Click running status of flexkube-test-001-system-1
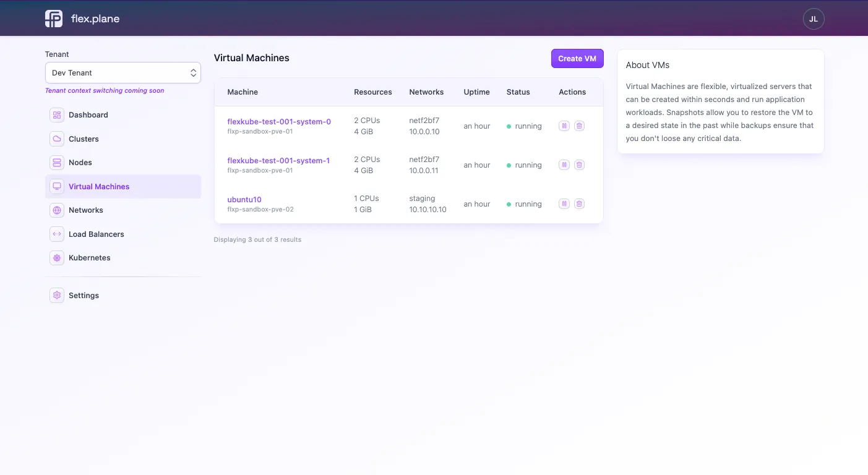The image size is (868, 475). pyautogui.click(x=524, y=165)
